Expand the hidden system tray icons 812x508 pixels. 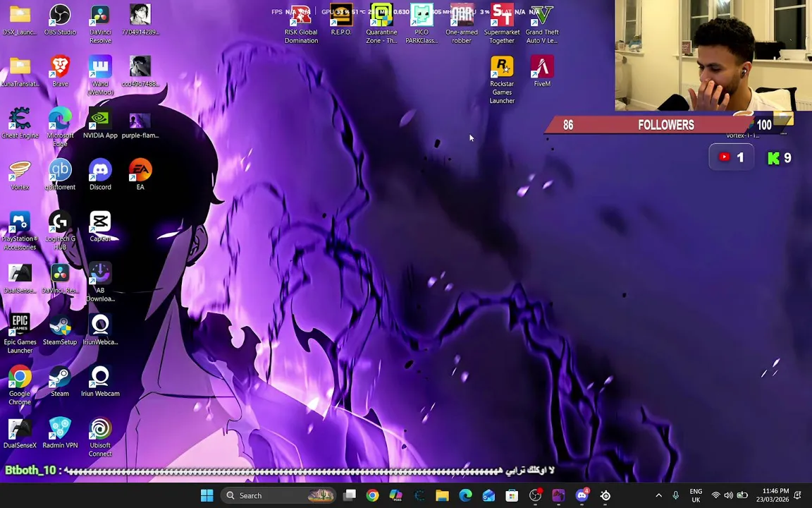coord(659,495)
